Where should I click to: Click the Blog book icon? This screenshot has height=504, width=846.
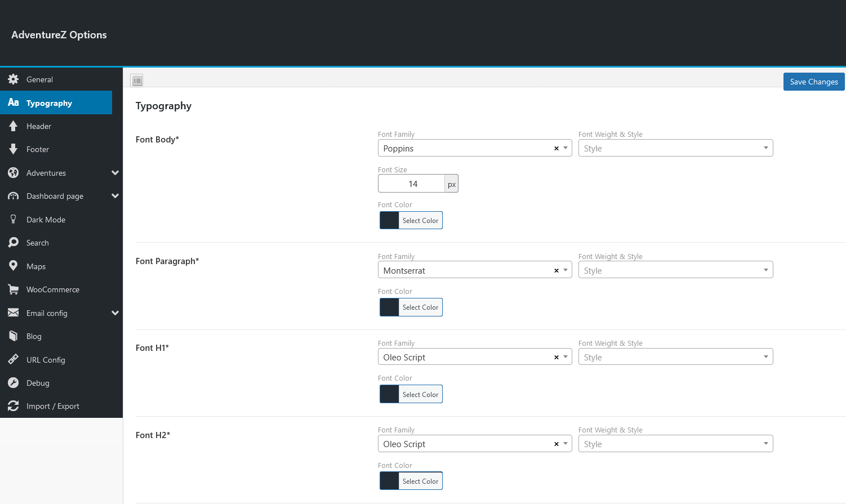tap(14, 336)
